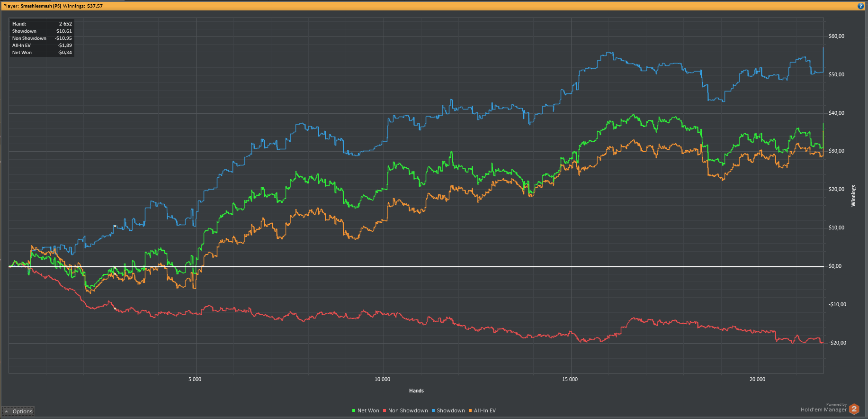868x419 pixels.
Task: Click the orange All-In EV legend swatch
Action: [470, 410]
